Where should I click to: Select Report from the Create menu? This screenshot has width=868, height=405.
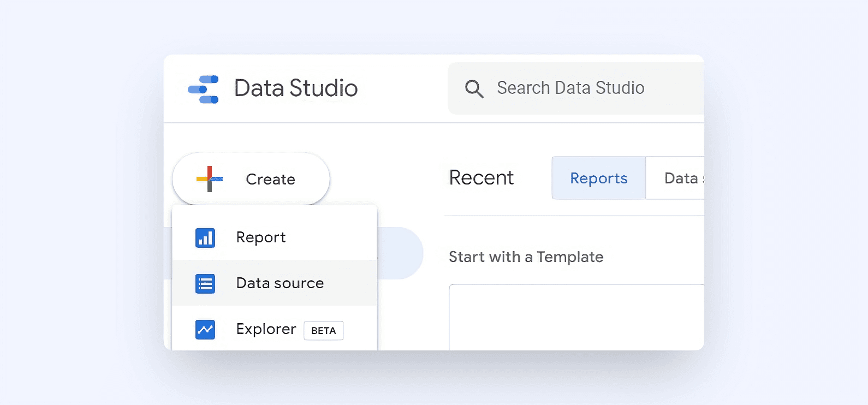(x=275, y=237)
